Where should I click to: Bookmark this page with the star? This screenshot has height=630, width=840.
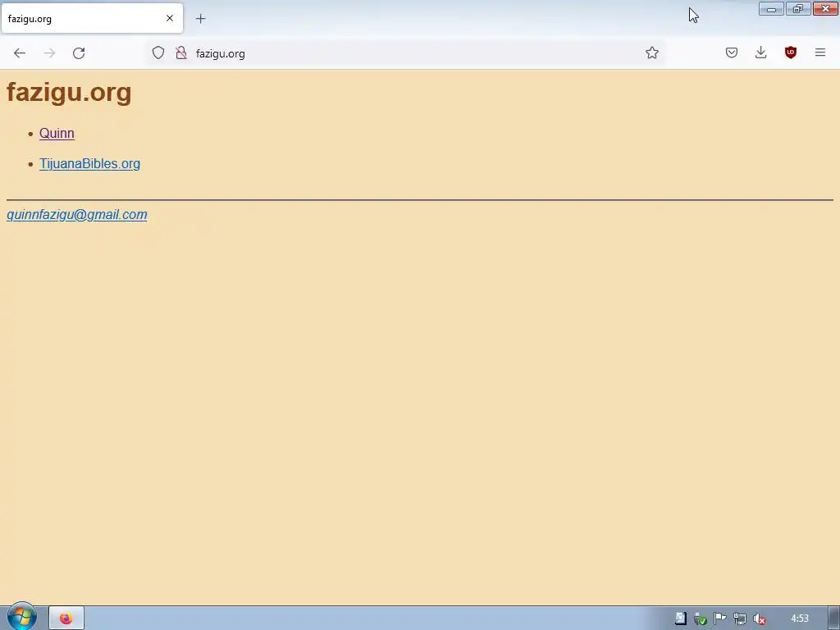pos(652,52)
